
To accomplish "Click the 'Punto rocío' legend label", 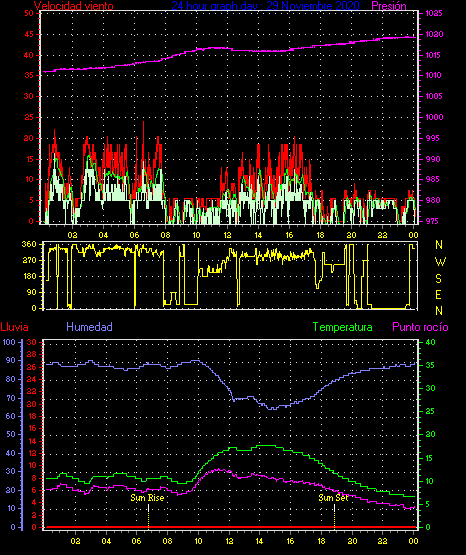I will [420, 327].
